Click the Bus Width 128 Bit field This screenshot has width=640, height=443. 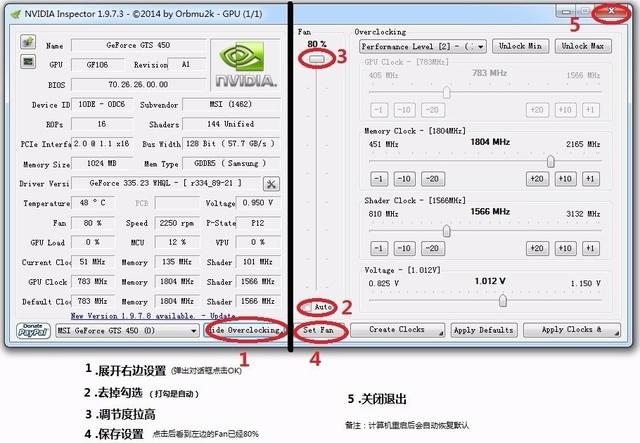231,144
